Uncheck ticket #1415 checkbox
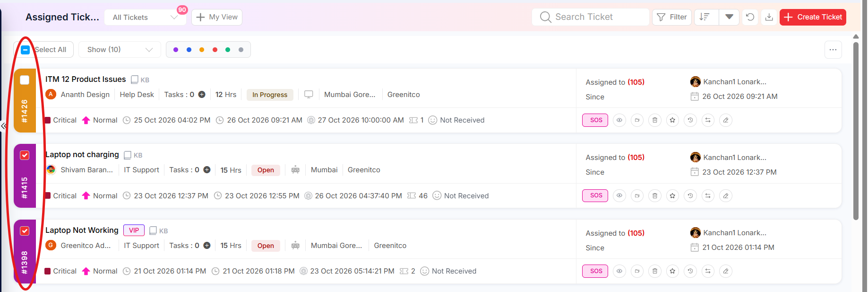 click(x=25, y=155)
